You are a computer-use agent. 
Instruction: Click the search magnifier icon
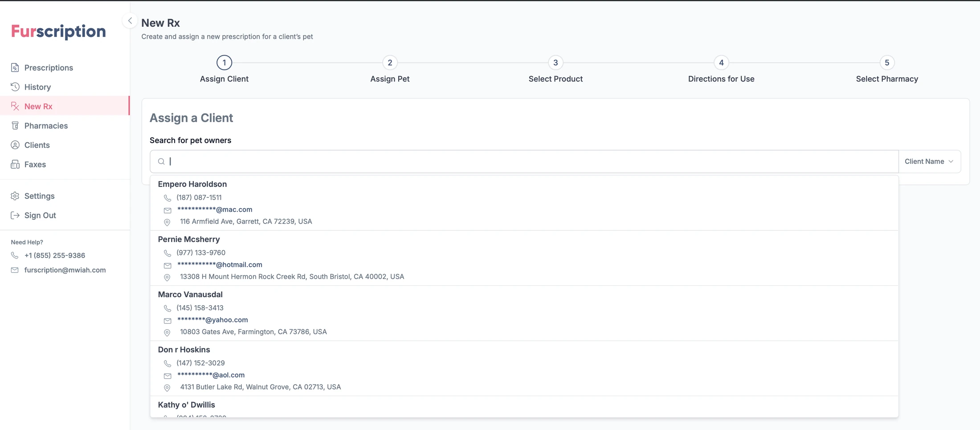click(161, 161)
